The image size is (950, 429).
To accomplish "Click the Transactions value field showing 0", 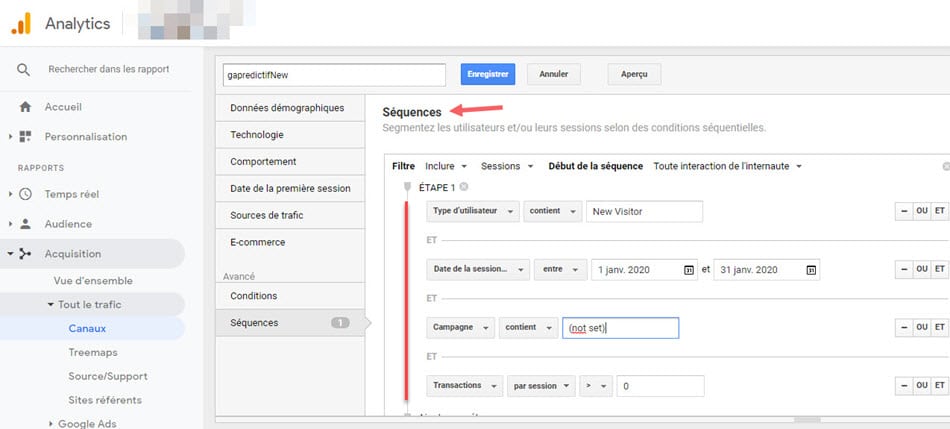I will coord(660,386).
